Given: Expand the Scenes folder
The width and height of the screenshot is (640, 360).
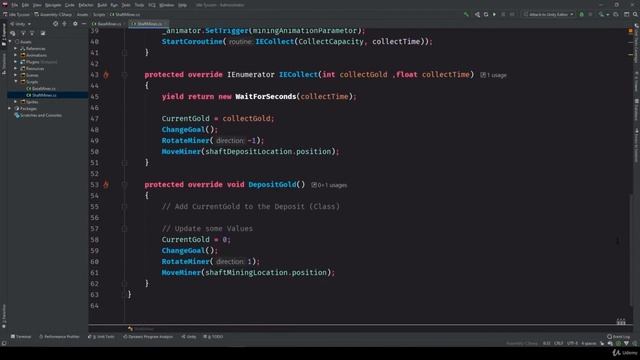Looking at the screenshot, I should coord(16,75).
